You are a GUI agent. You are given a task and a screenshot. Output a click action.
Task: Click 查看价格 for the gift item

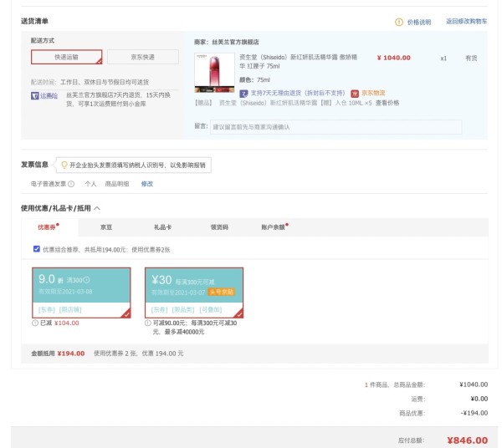click(x=387, y=103)
